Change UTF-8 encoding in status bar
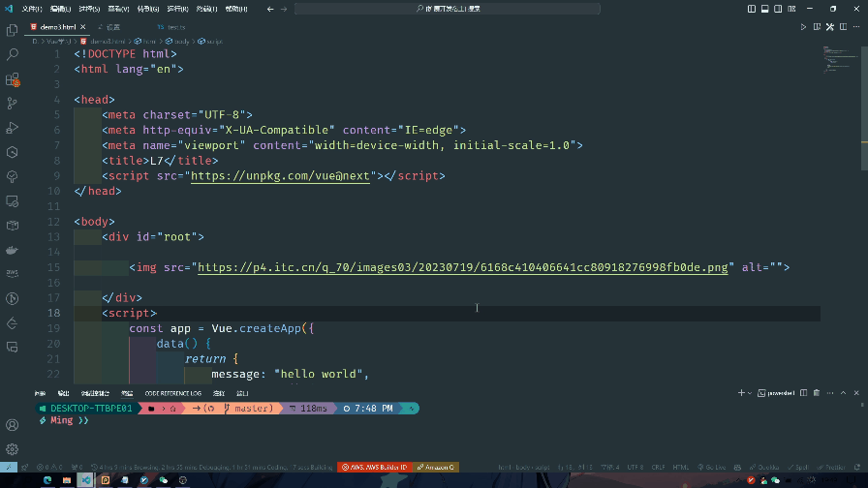 635,467
